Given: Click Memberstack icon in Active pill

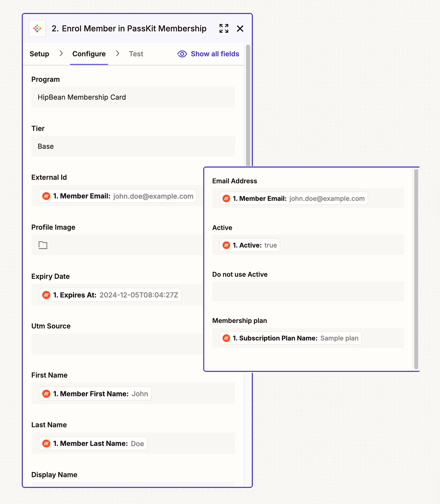Looking at the screenshot, I should [226, 245].
